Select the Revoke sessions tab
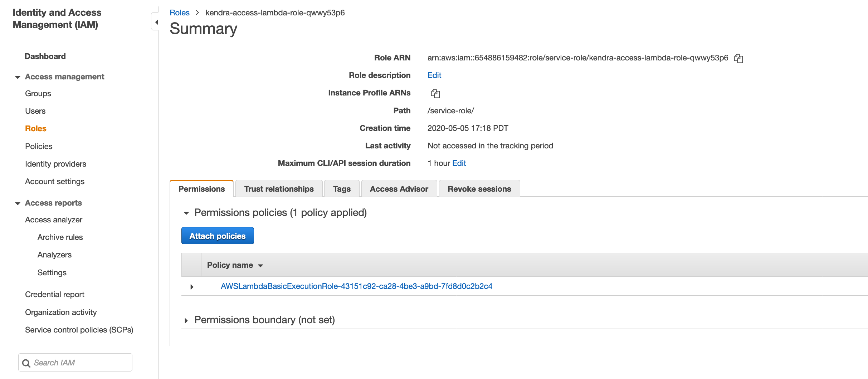The height and width of the screenshot is (379, 868). point(479,189)
